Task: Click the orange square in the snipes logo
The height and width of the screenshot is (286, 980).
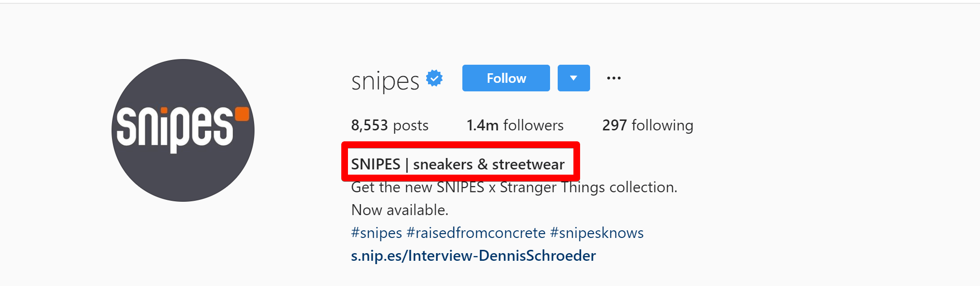Action: 241,113
